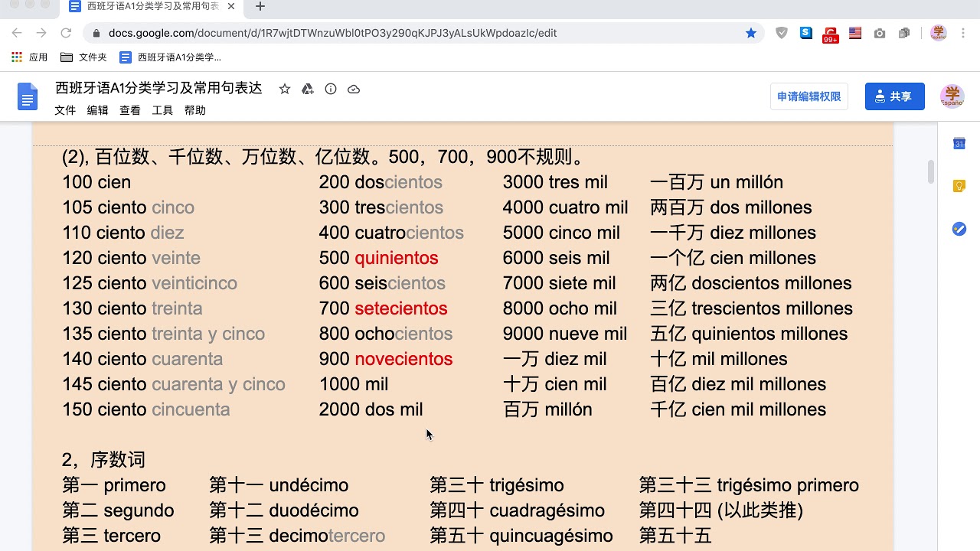The width and height of the screenshot is (980, 551).
Task: Click the text 第一 primero
Action: pyautogui.click(x=114, y=485)
